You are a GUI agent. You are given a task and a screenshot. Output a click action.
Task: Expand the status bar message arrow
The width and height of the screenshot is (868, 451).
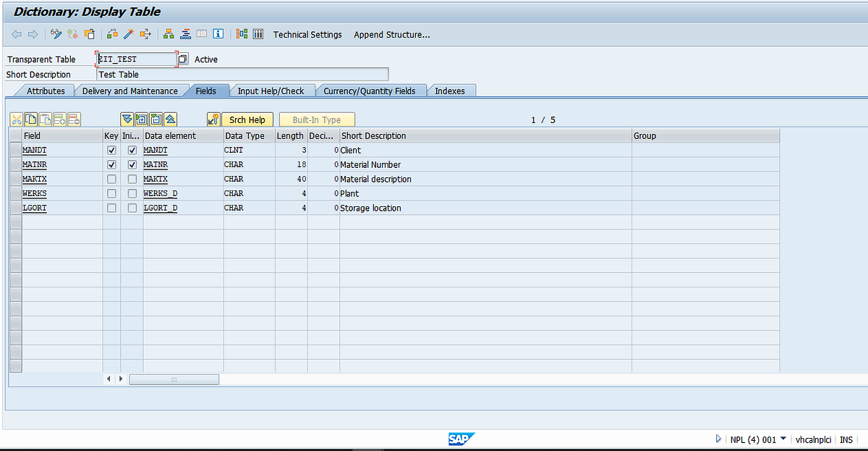point(718,439)
